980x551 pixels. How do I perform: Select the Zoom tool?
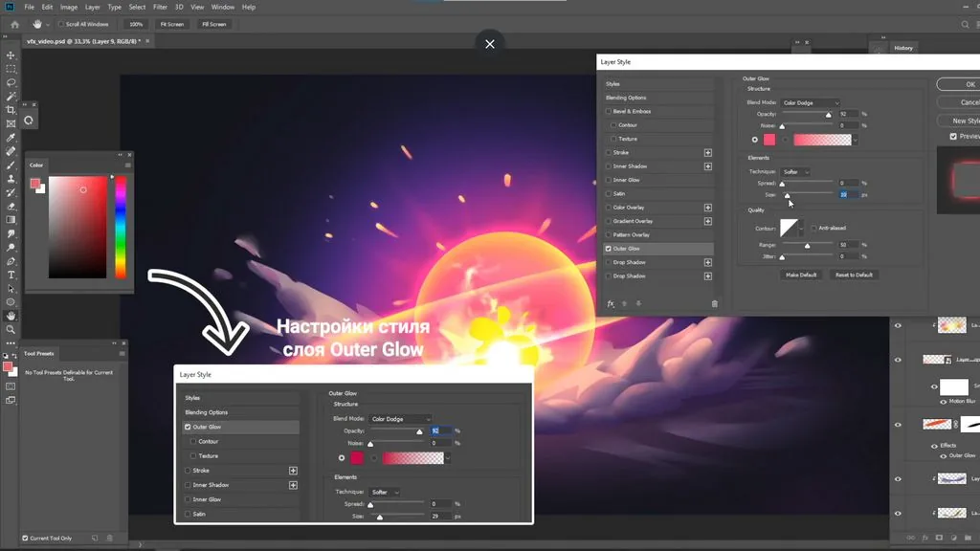click(x=11, y=329)
